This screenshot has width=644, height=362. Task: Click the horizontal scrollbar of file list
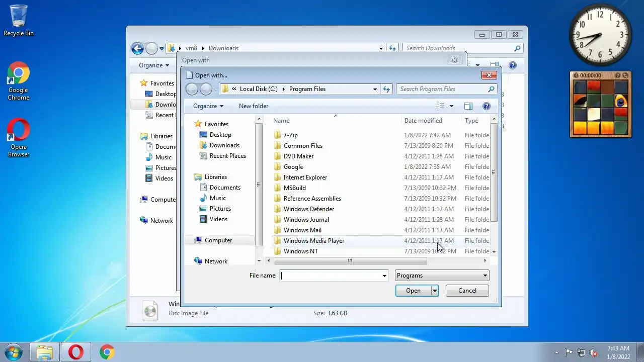coord(350,260)
